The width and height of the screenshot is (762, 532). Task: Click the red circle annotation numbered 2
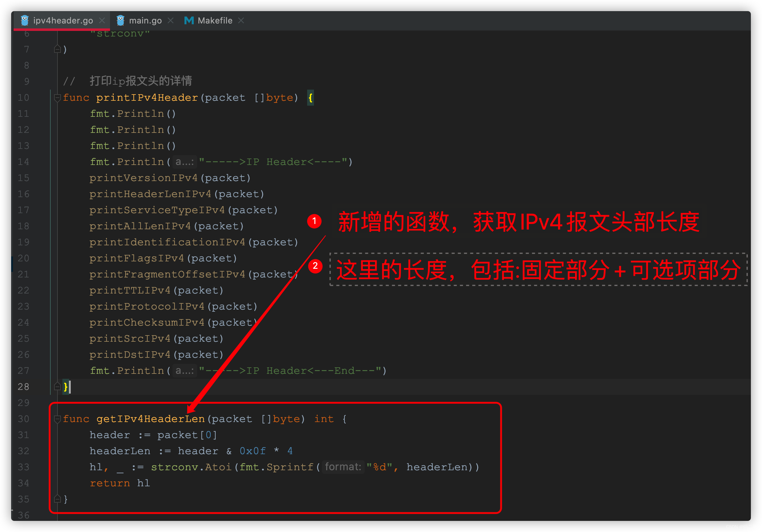315,266
